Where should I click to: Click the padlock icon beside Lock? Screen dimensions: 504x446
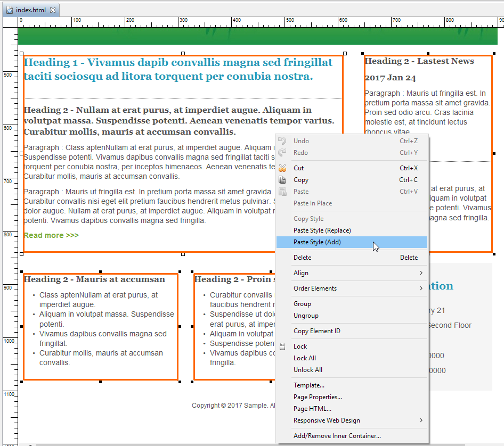point(282,346)
